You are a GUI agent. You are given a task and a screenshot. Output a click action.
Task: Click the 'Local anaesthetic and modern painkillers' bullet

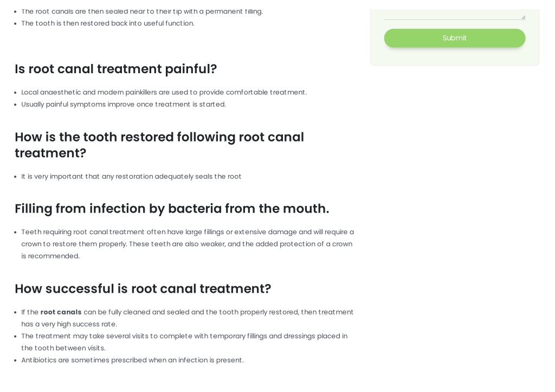164,92
